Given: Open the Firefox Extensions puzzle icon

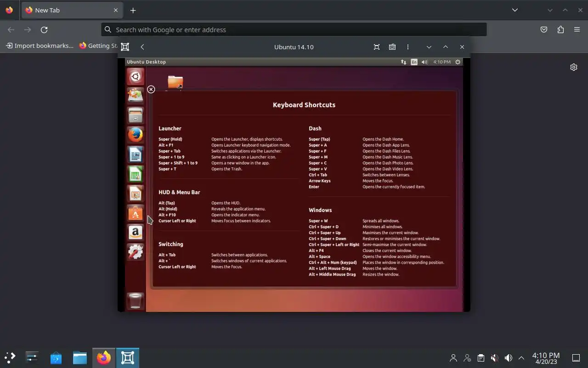Looking at the screenshot, I should tap(560, 29).
